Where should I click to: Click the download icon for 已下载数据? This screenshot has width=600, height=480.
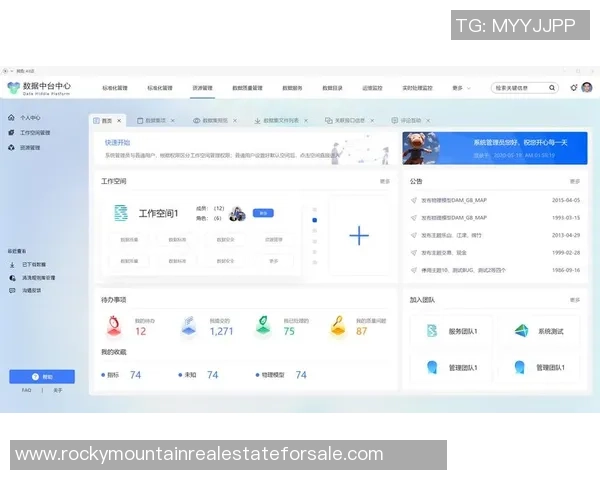[x=12, y=264]
